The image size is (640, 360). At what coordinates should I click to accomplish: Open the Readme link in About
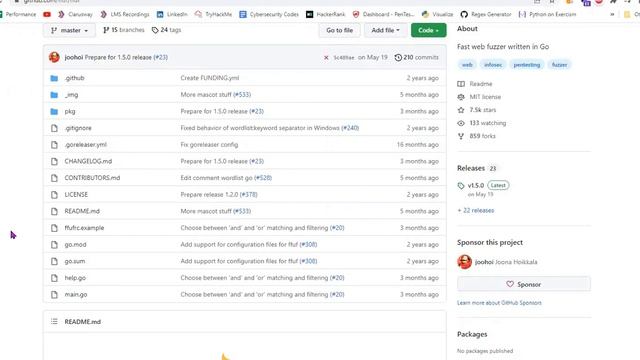pos(475,84)
